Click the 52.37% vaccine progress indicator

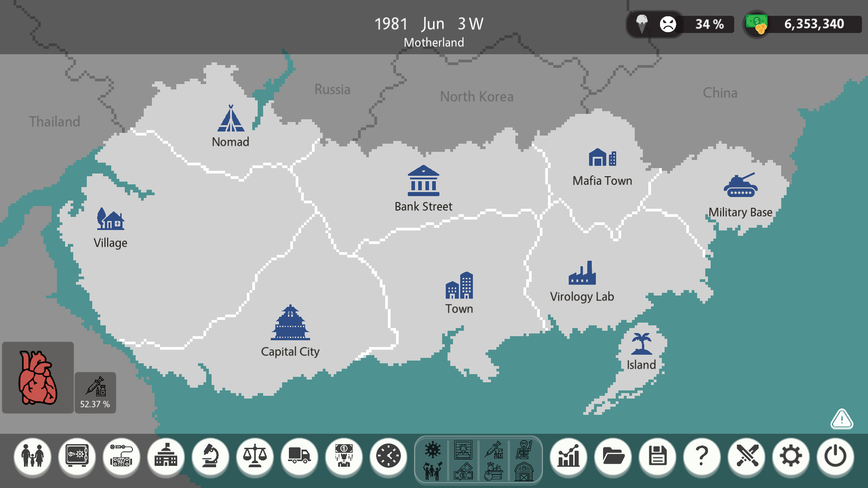point(94,392)
